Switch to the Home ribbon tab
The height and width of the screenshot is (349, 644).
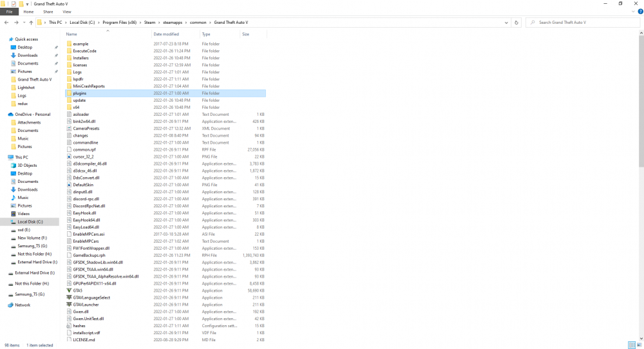point(28,12)
